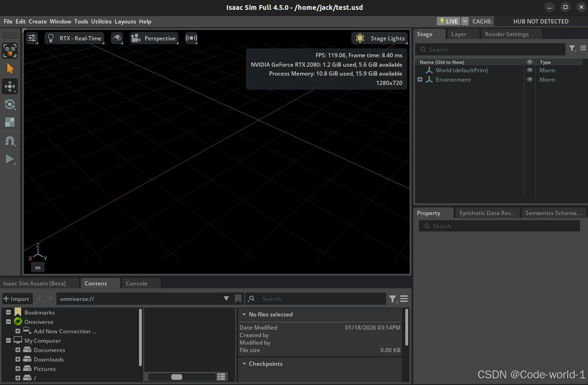Switch to Semantics Schema tab
588x385 pixels.
point(554,213)
